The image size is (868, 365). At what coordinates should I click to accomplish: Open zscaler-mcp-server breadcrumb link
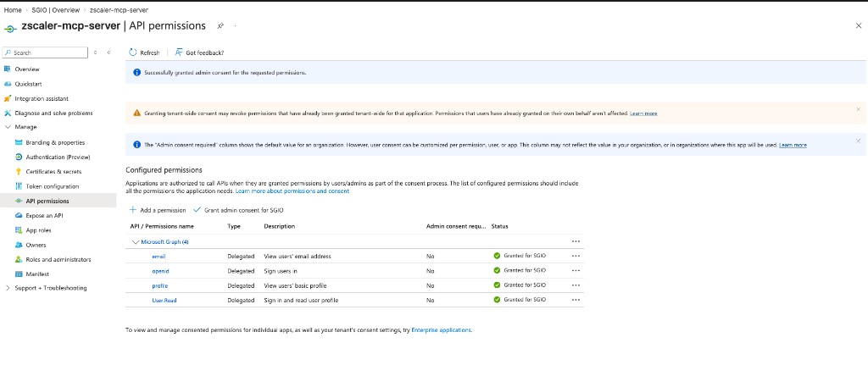pos(119,10)
